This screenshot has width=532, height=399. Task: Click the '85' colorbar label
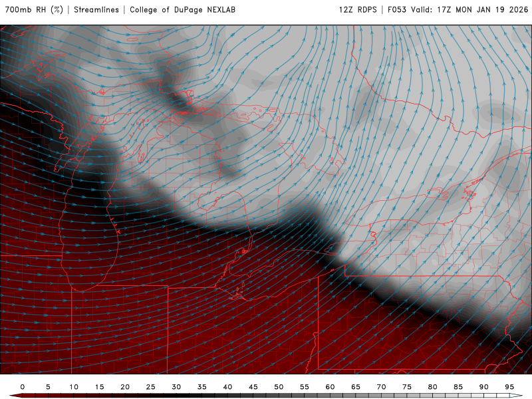(x=458, y=387)
